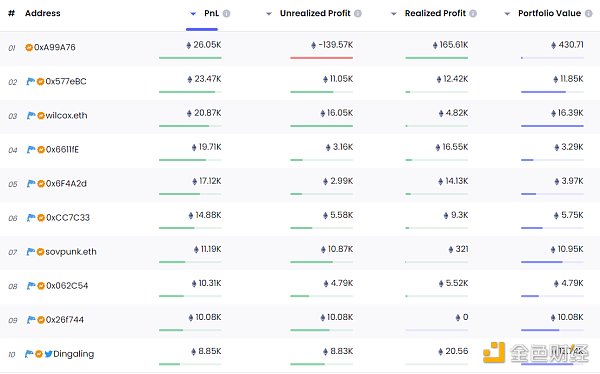Select the Address column header

tap(42, 13)
